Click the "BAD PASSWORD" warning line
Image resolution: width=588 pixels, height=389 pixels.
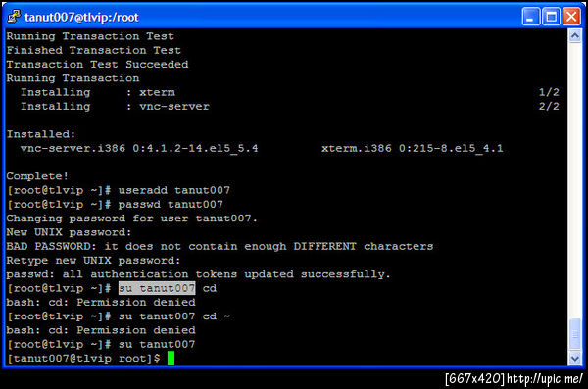[220, 247]
